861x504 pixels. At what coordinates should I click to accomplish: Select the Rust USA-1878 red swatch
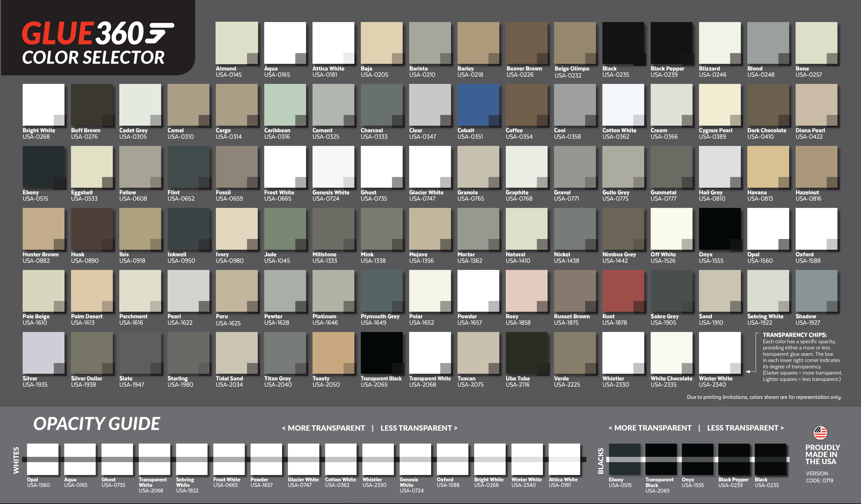(623, 291)
